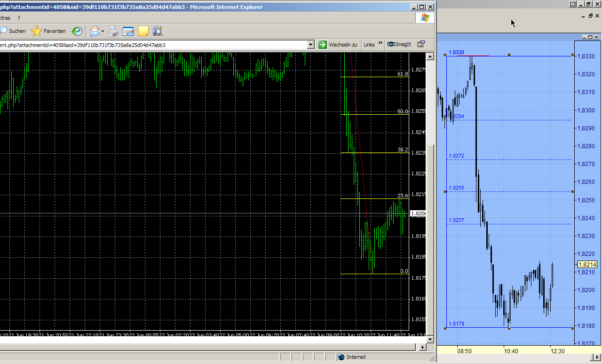Click the 38.2 Fibonacci level label
The height and width of the screenshot is (364, 602).
click(403, 150)
